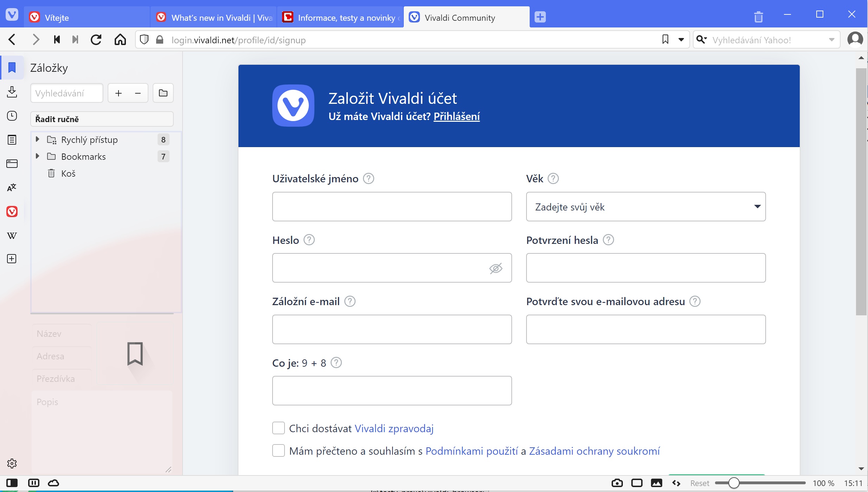
Task: Open the Wikipedia web panel
Action: [12, 235]
